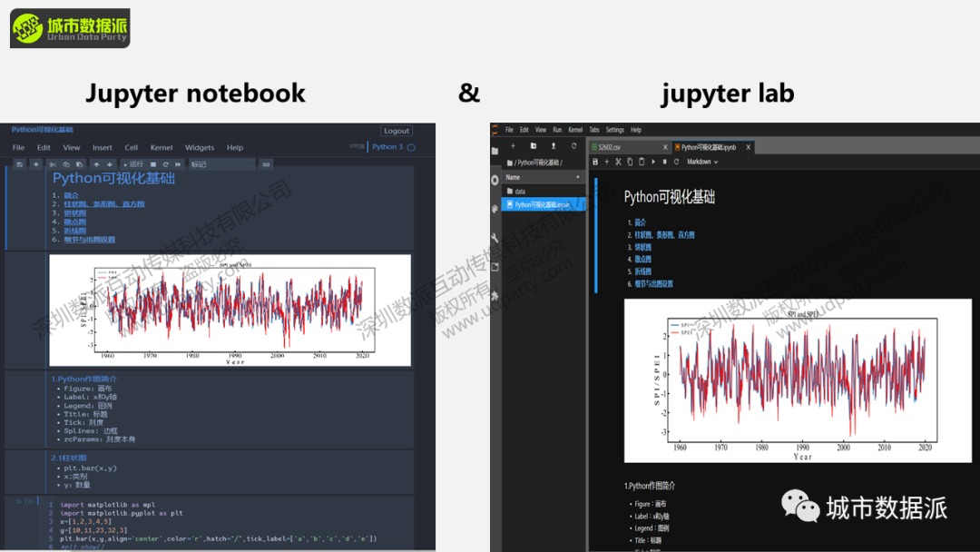
Task: Open command palette keyboard icon in notebook
Action: click(266, 164)
